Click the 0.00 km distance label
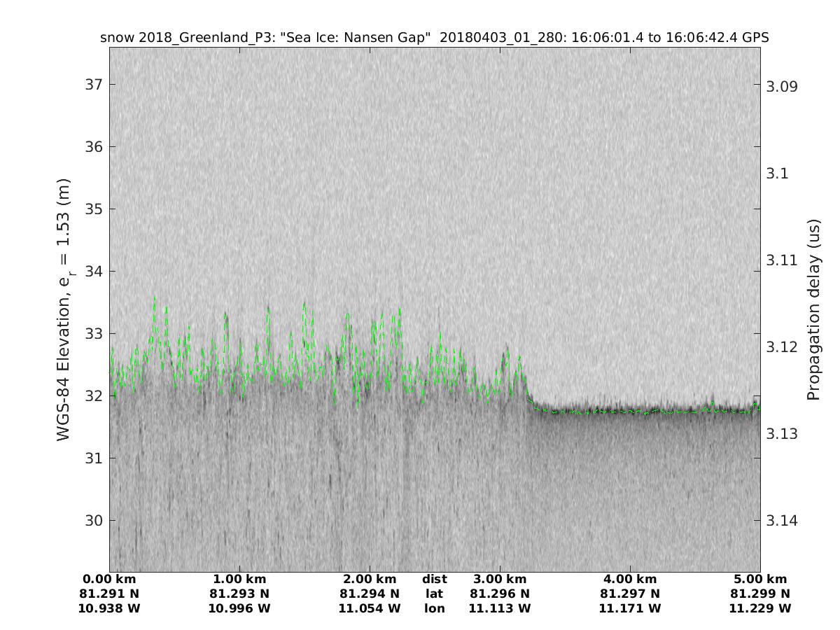The height and width of the screenshot is (630, 840). [x=109, y=580]
